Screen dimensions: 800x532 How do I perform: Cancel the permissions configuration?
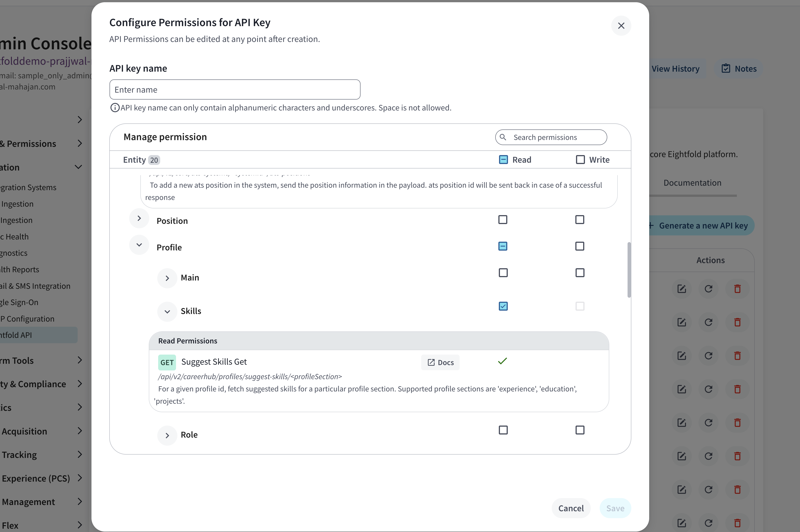click(571, 508)
